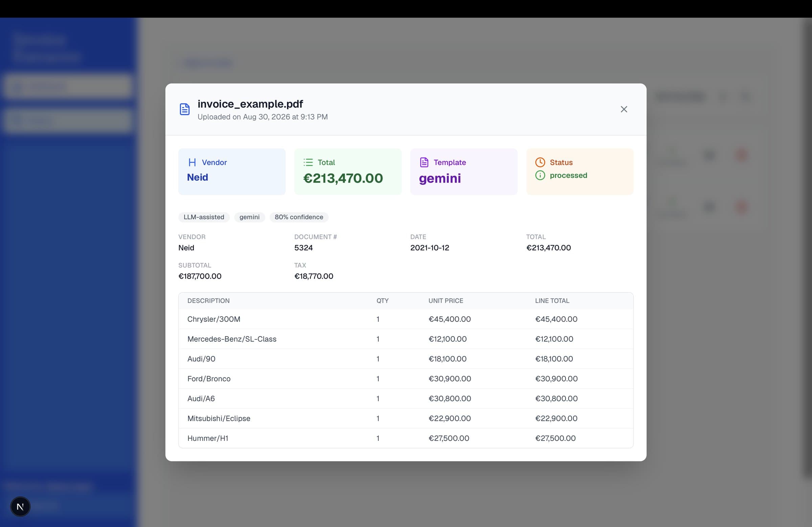Viewport: 812px width, 527px height.
Task: Click document number 5324
Action: [303, 248]
